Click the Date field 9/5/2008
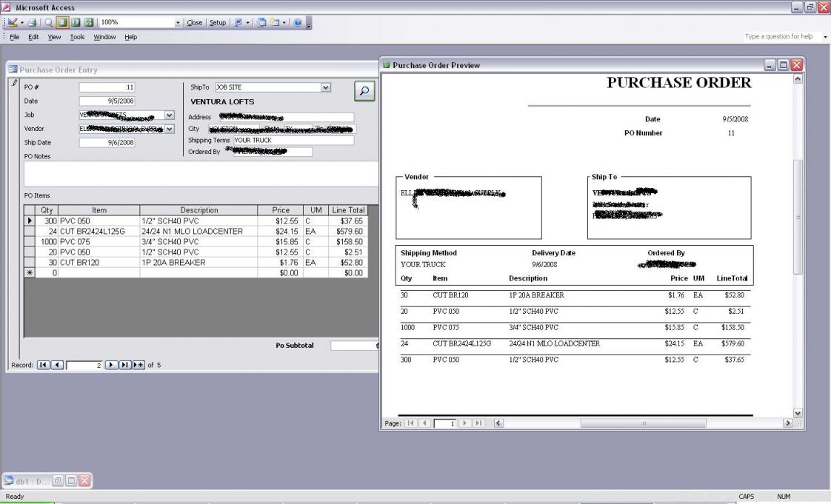Screen dimensions: 831x504 point(107,101)
